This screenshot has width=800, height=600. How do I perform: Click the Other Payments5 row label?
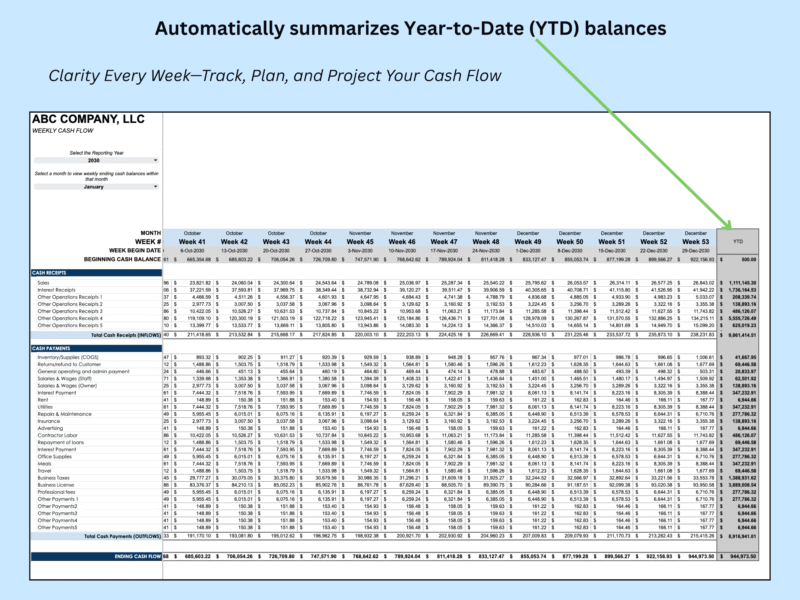click(57, 528)
